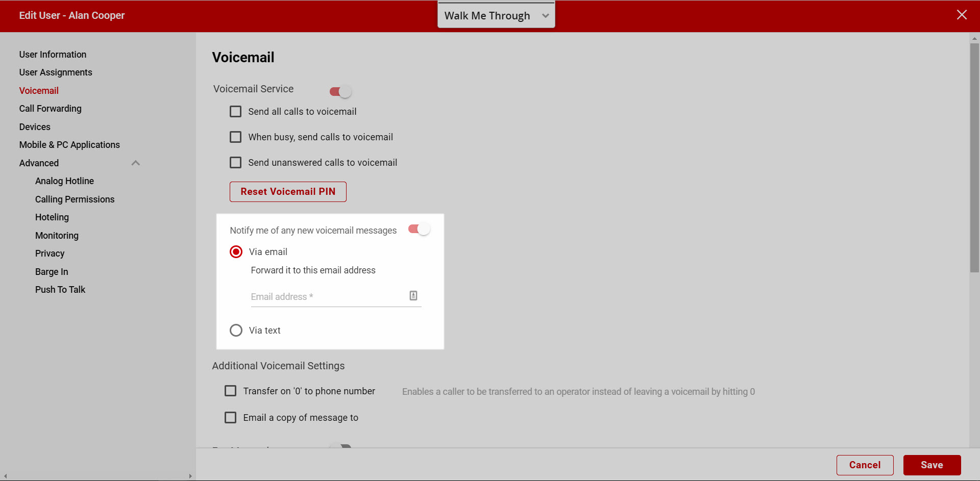Check Send unanswered calls to voicemail
This screenshot has height=481, width=980.
(x=235, y=163)
